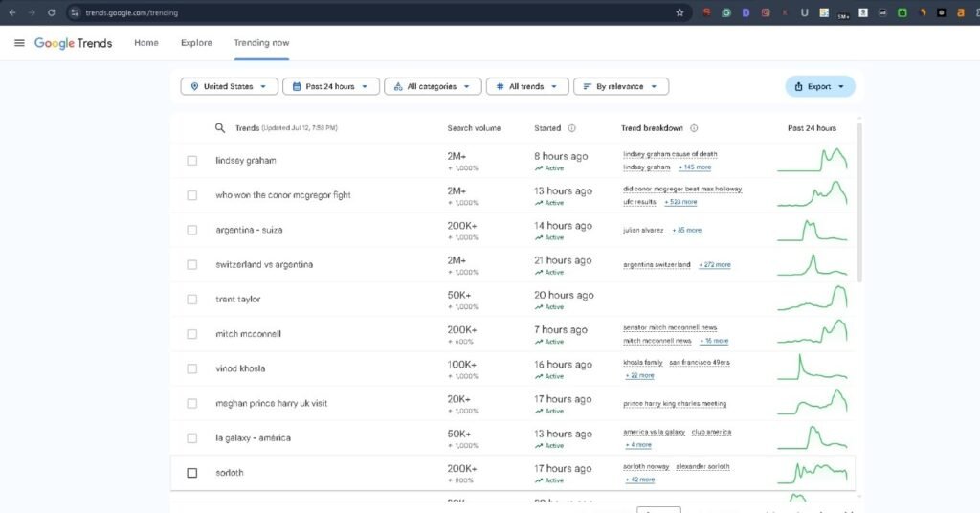
Task: Click '+ 42 more' for sorloth
Action: pyautogui.click(x=640, y=480)
